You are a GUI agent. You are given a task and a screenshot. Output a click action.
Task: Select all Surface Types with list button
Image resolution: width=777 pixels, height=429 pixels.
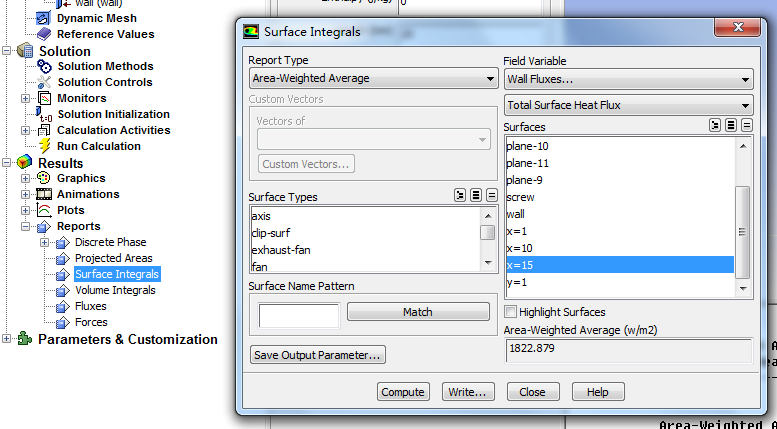click(x=476, y=195)
